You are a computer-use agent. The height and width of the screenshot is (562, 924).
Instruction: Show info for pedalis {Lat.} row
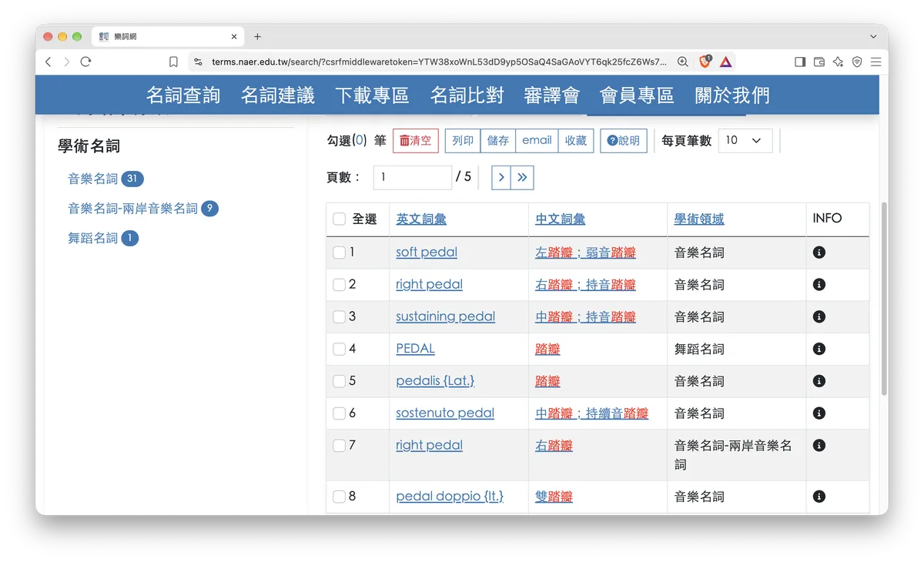pyautogui.click(x=819, y=381)
